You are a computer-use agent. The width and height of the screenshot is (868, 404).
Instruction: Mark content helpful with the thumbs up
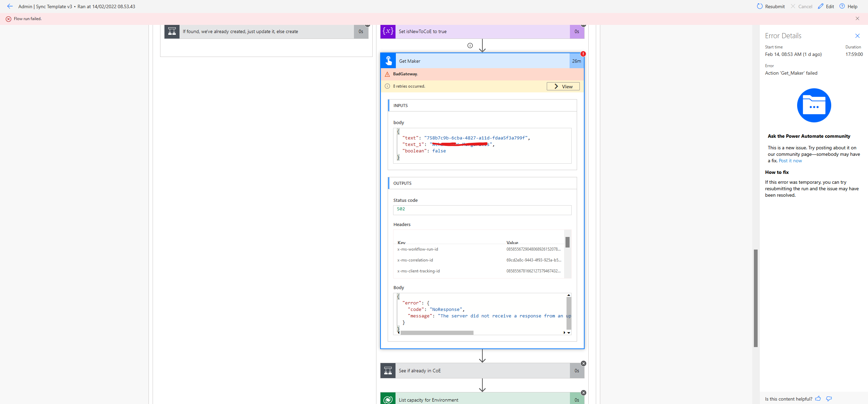819,399
